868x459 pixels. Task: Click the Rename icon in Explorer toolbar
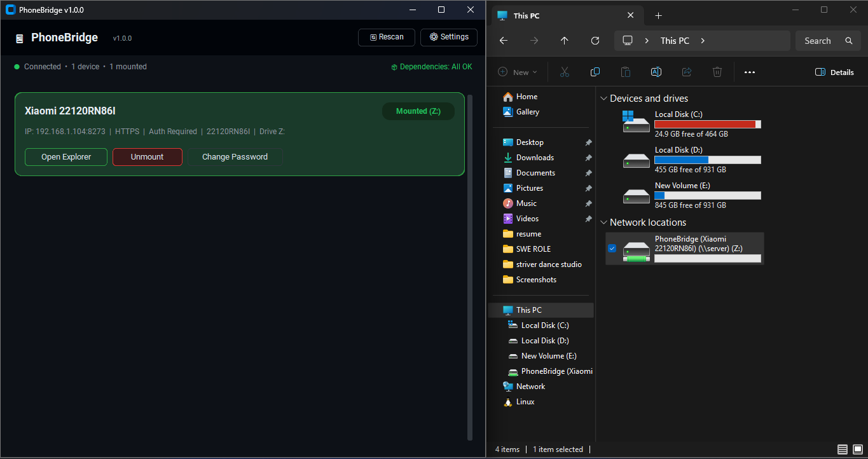pyautogui.click(x=656, y=72)
